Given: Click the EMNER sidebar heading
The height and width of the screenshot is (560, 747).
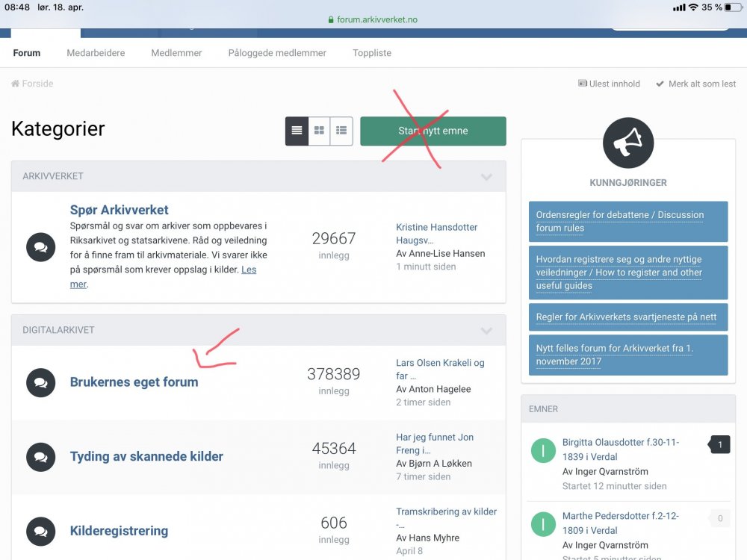Looking at the screenshot, I should [543, 409].
